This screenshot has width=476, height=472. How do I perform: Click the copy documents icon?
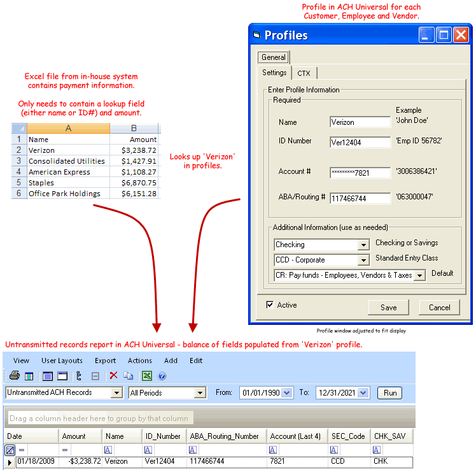128,376
